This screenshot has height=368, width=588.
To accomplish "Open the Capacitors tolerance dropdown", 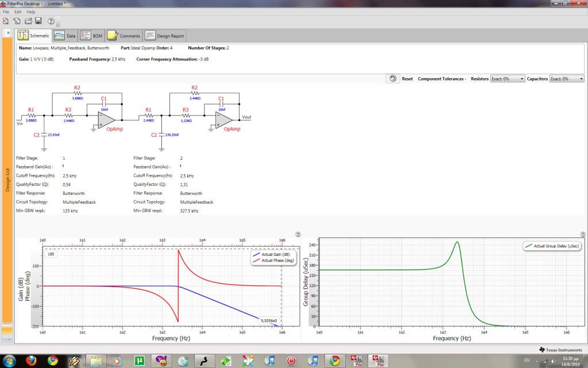I will click(567, 79).
